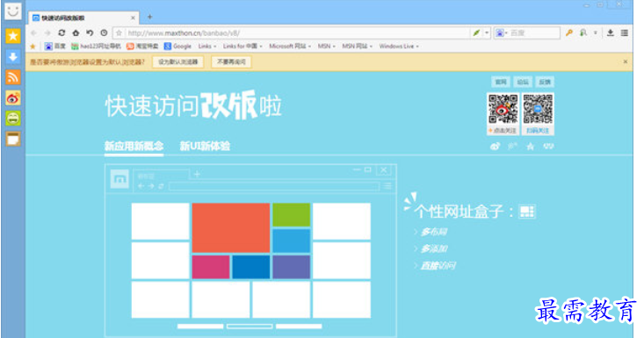Open the Weibo sidebar icon
This screenshot has width=644, height=338.
pyautogui.click(x=13, y=98)
